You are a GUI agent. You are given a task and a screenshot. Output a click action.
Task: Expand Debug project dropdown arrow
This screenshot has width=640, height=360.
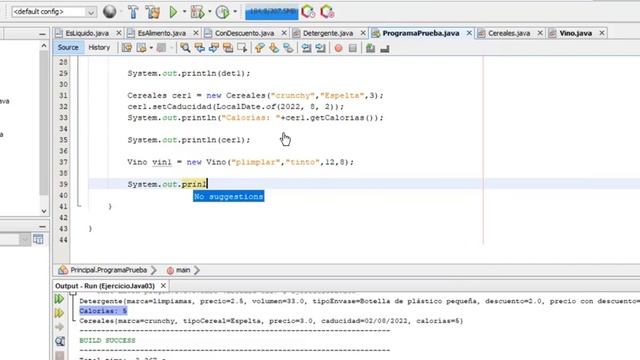point(210,12)
